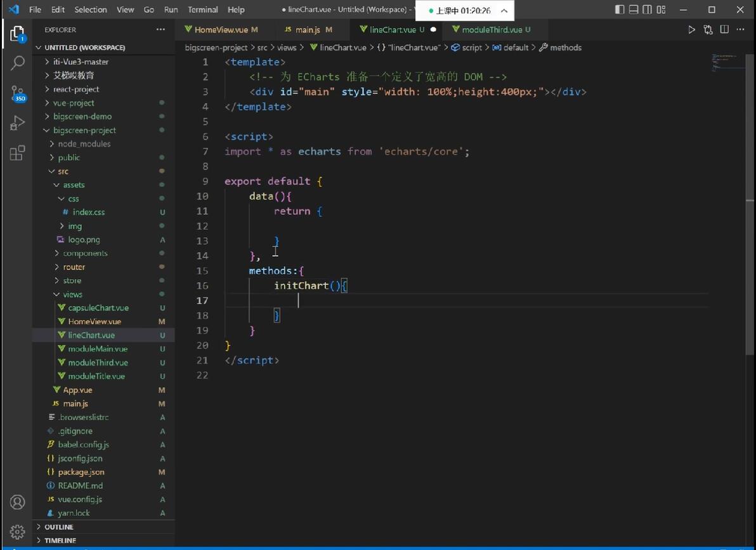Switch to the HomeView.vue tab
This screenshot has height=550, width=756.
point(221,30)
